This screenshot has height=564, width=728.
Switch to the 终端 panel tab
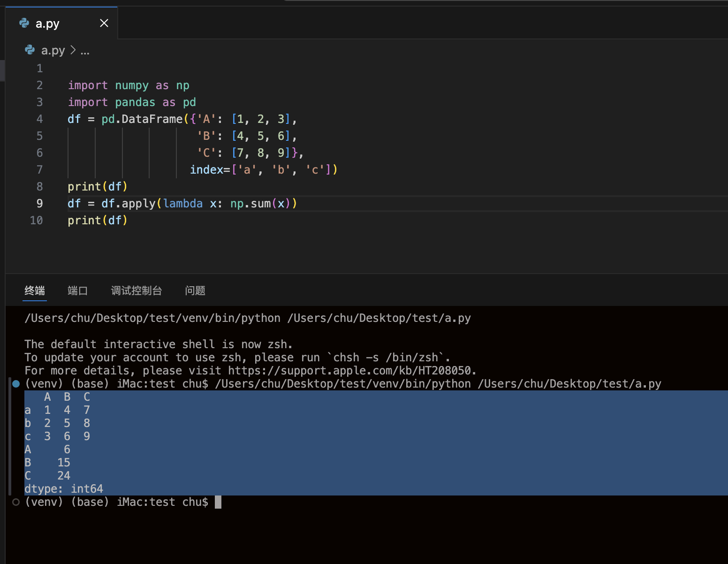pos(35,290)
